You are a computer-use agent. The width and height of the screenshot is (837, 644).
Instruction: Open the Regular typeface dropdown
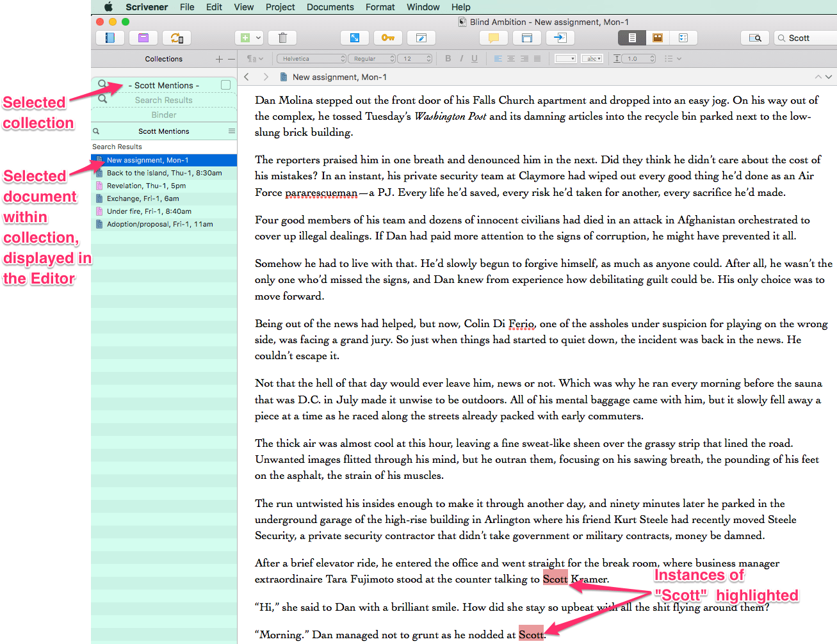(373, 59)
